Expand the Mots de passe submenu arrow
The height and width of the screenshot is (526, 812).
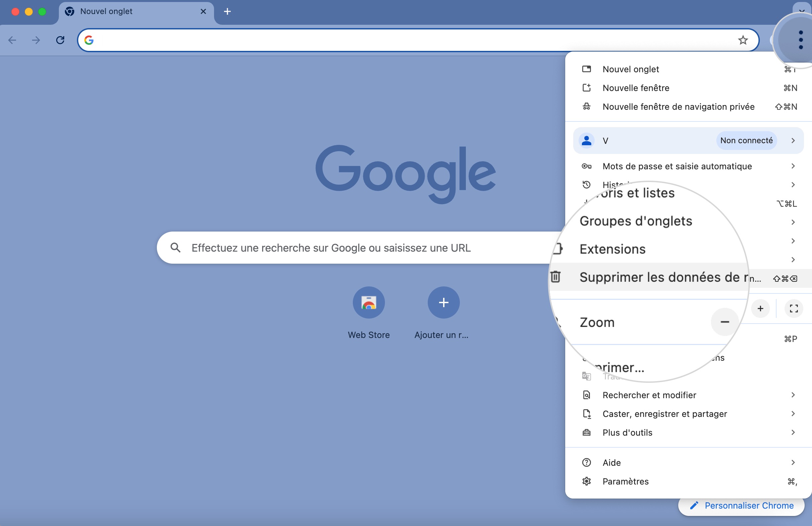click(x=793, y=166)
